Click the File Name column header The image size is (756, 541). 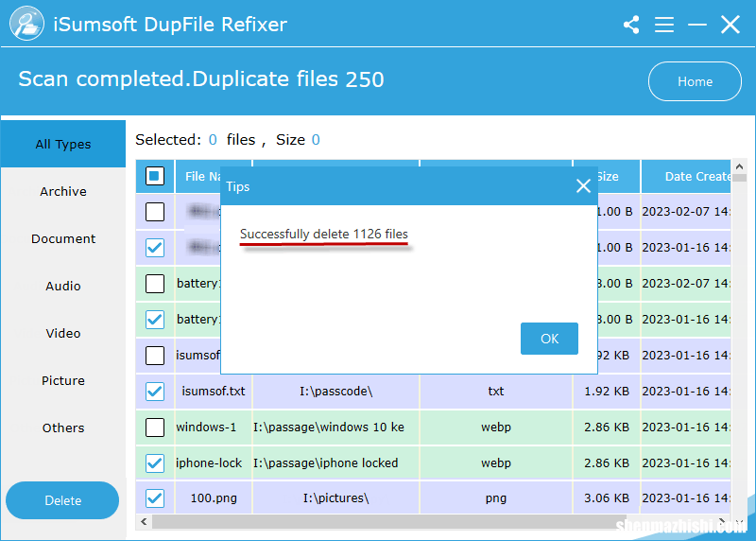198,177
